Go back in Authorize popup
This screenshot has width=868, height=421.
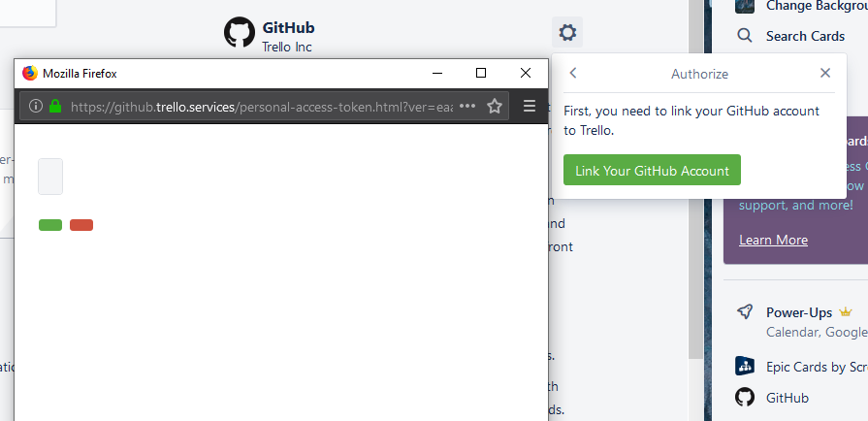tap(573, 73)
